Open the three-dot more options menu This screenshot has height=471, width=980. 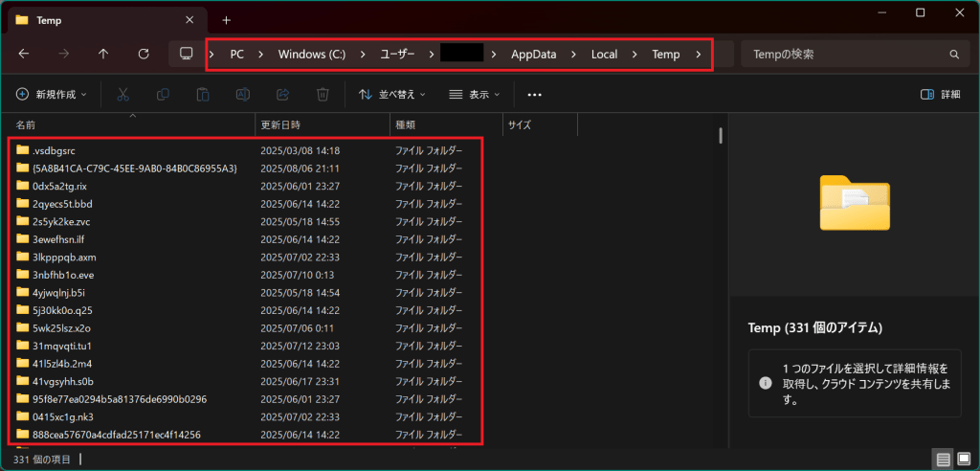(535, 95)
